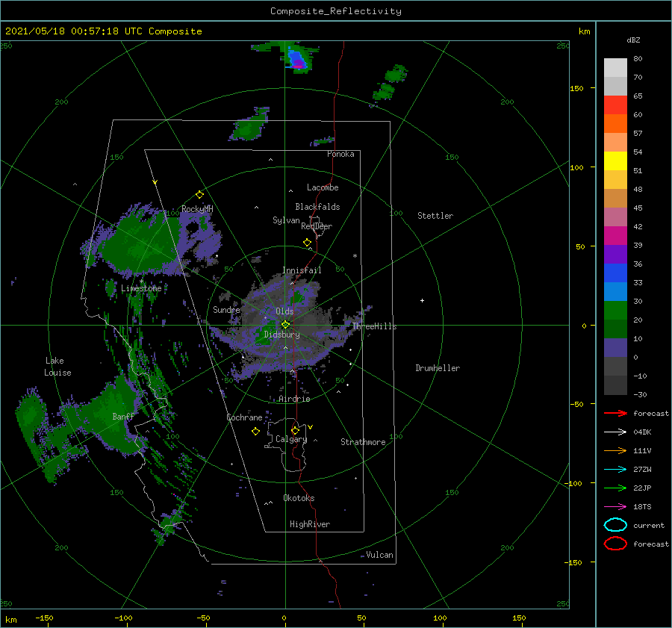Click the magenta 18TS arrow in legend
This screenshot has height=628, width=672.
615,507
